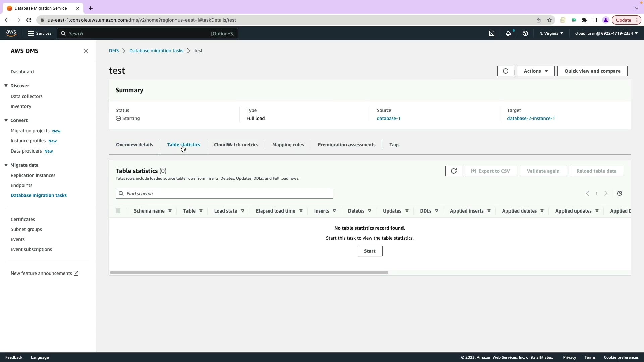The width and height of the screenshot is (644, 362).
Task: Open the N. Virginia region selector
Action: point(551,33)
